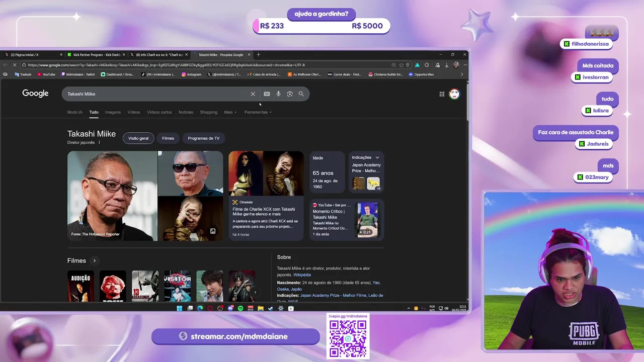Search by image with Google Lens
The width and height of the screenshot is (644, 362).
[x=290, y=94]
